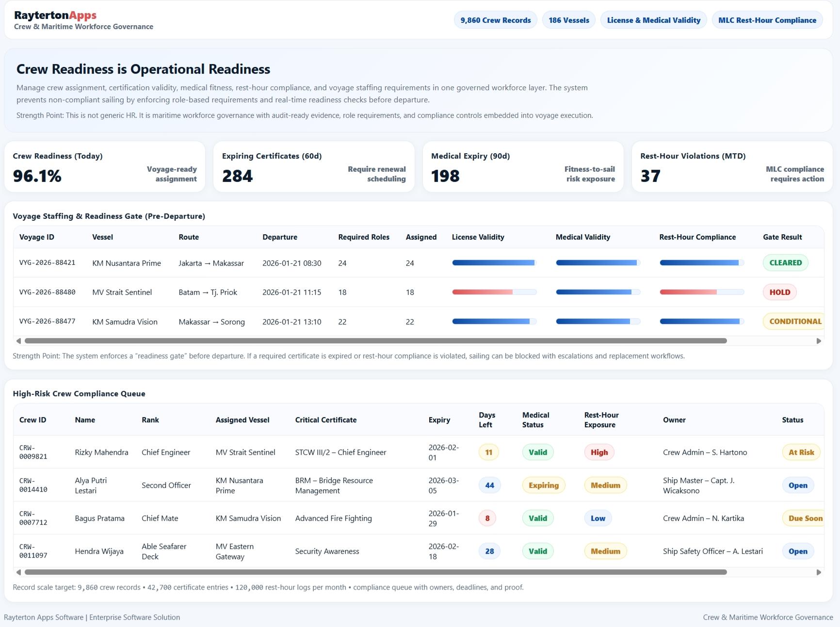Open MLC Rest-Hour Compliance tag

click(767, 20)
